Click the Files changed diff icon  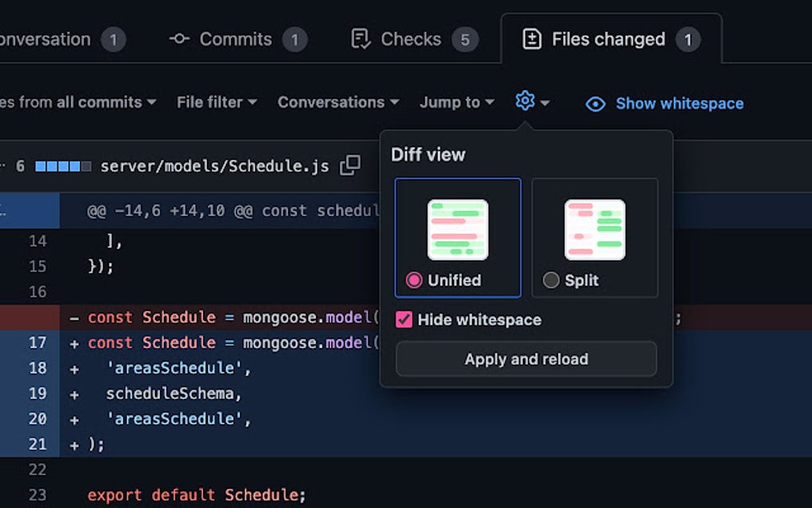coord(532,38)
